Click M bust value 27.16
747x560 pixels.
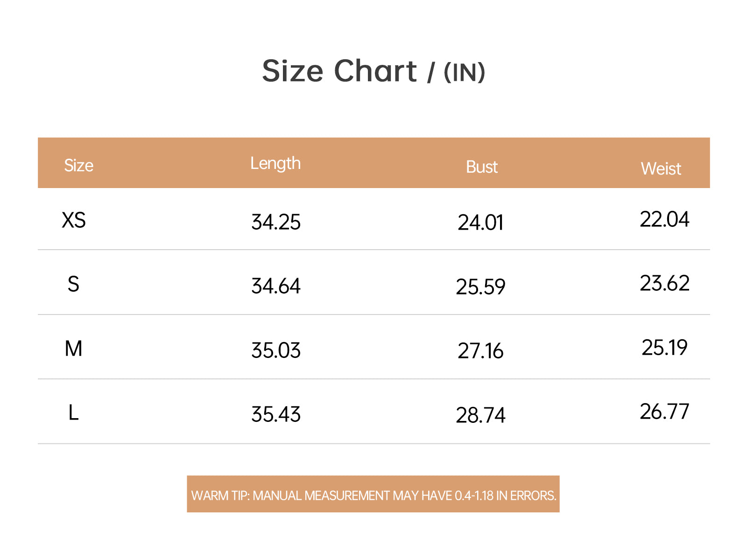[480, 351]
